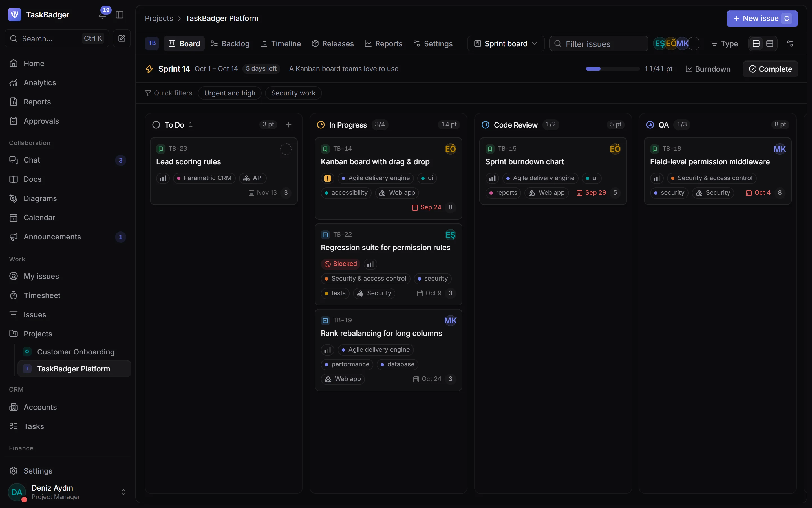Complete the current sprint
812x508 pixels.
pyautogui.click(x=770, y=69)
